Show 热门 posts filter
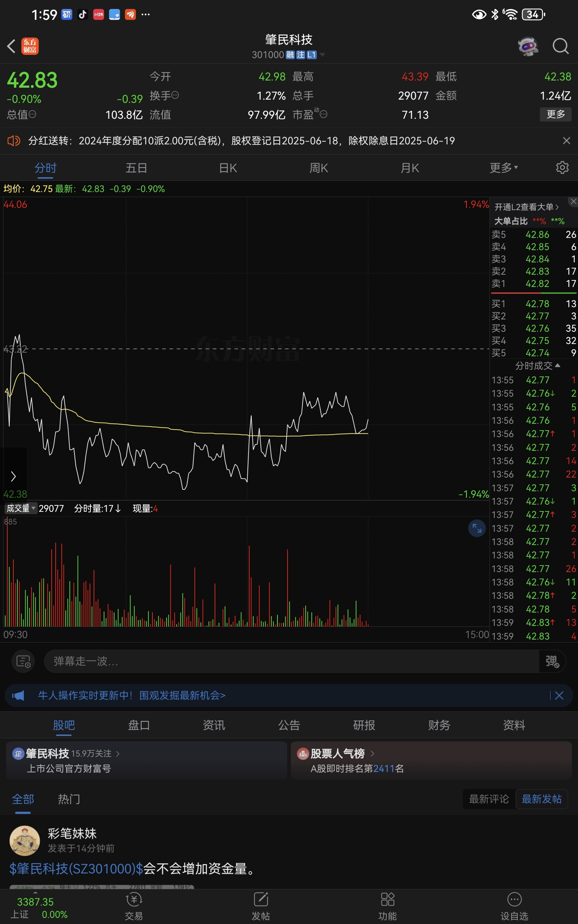578x924 pixels. 69,799
